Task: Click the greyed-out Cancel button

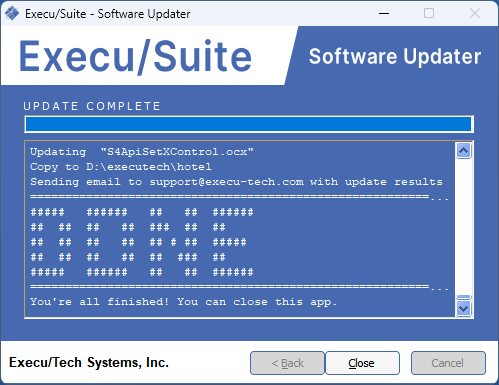Action: tap(448, 363)
